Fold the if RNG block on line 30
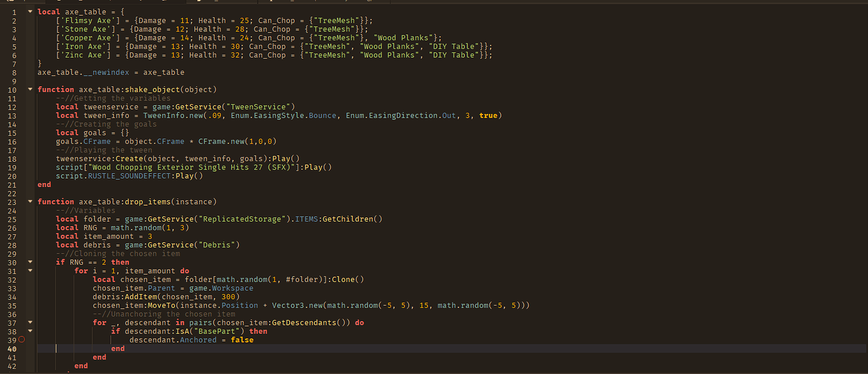The height and width of the screenshot is (374, 868). coord(30,262)
